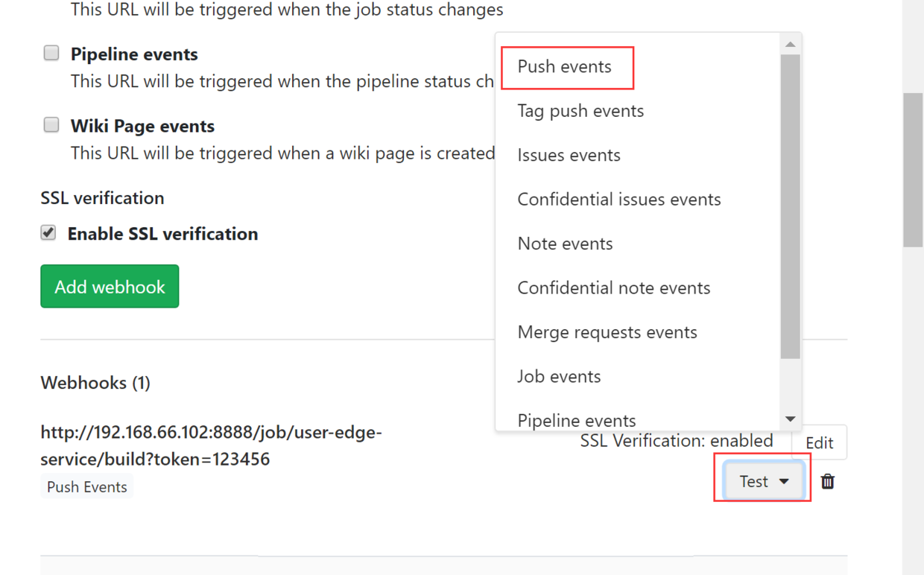Enable the Pipeline events checkbox

click(51, 52)
